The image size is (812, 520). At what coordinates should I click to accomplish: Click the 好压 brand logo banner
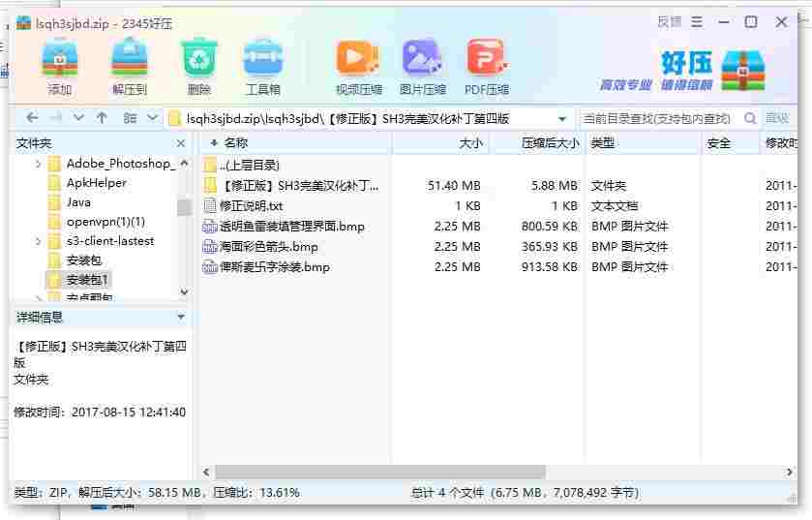pos(682,71)
